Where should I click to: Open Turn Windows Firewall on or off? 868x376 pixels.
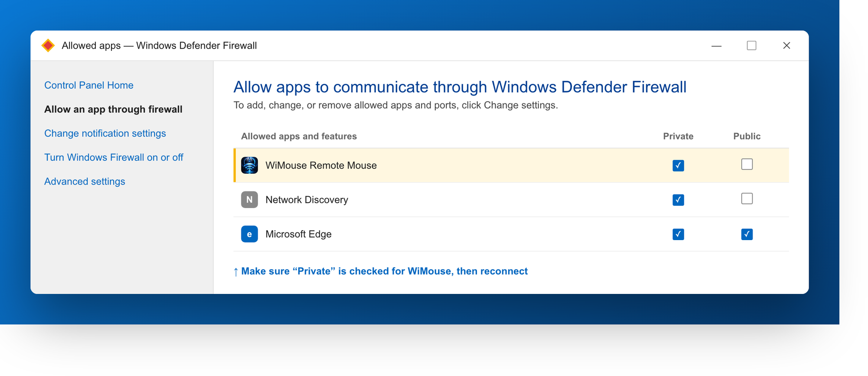pyautogui.click(x=114, y=157)
